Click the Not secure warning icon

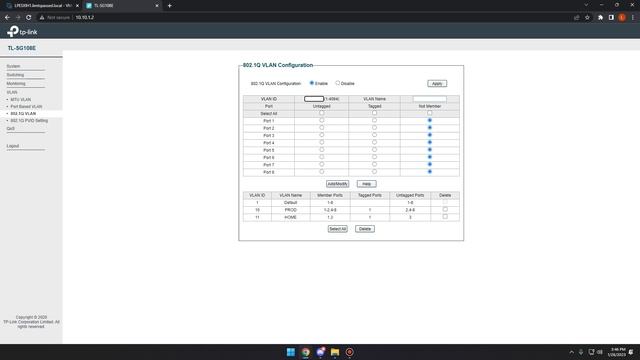pyautogui.click(x=42, y=18)
